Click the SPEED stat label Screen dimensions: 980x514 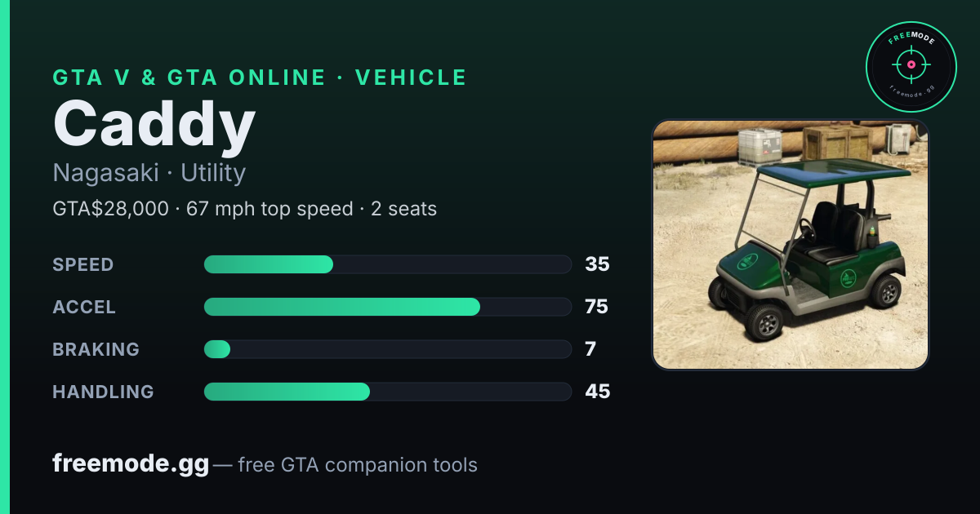tap(83, 264)
